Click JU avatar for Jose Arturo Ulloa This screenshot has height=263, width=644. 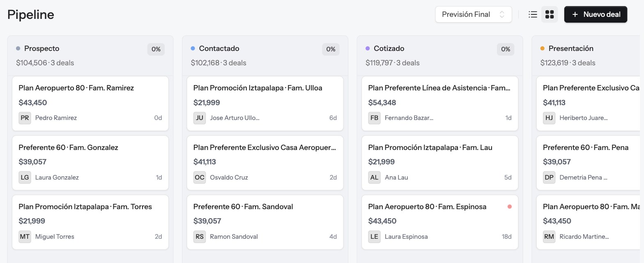[x=200, y=118]
